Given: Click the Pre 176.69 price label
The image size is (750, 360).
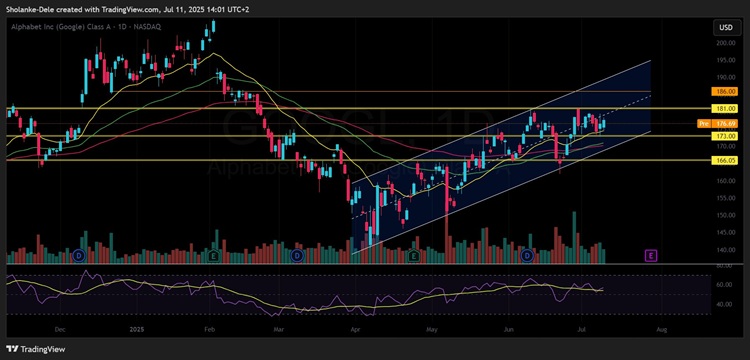Looking at the screenshot, I should click(x=717, y=123).
